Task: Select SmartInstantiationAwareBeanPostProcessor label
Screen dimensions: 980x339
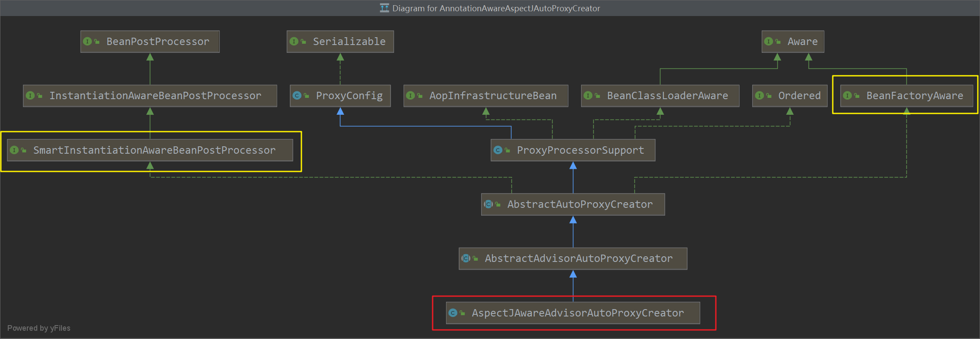Action: [154, 150]
